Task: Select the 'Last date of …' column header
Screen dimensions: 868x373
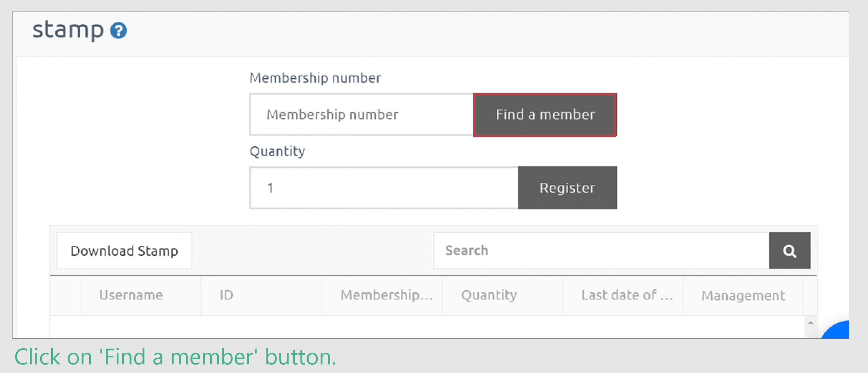Action: click(623, 295)
